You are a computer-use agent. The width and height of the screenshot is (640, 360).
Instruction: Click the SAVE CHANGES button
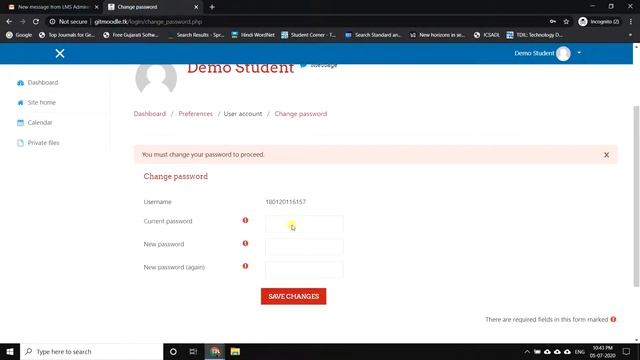pos(293,296)
